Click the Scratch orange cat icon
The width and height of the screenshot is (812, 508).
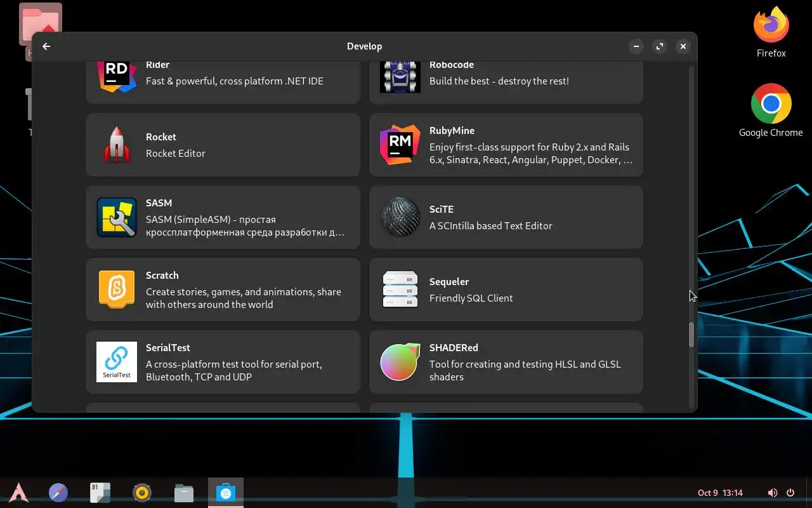tap(117, 290)
